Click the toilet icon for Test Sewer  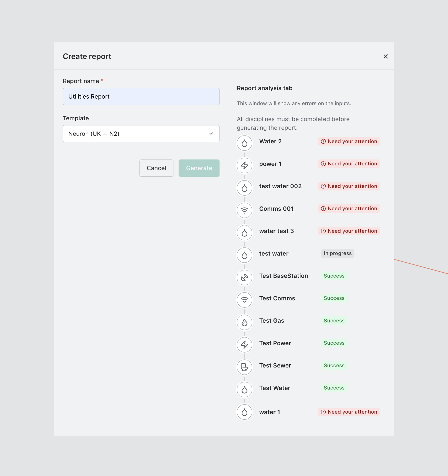(244, 367)
